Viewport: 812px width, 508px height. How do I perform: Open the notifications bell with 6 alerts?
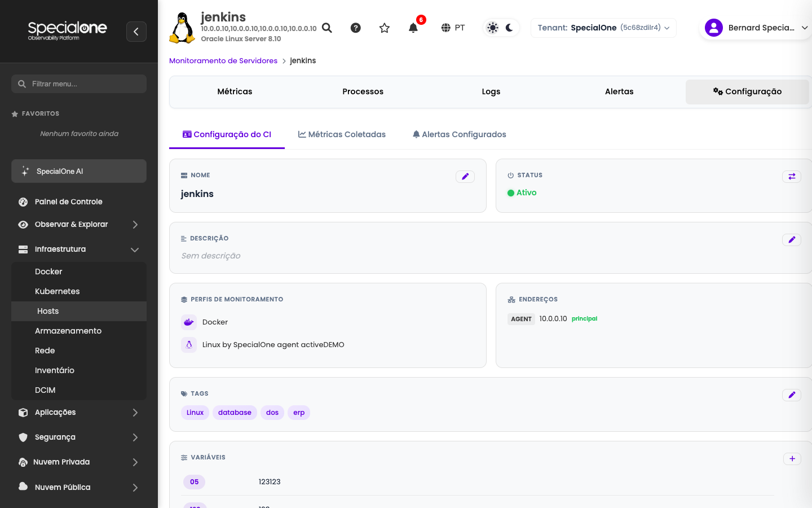(x=413, y=28)
